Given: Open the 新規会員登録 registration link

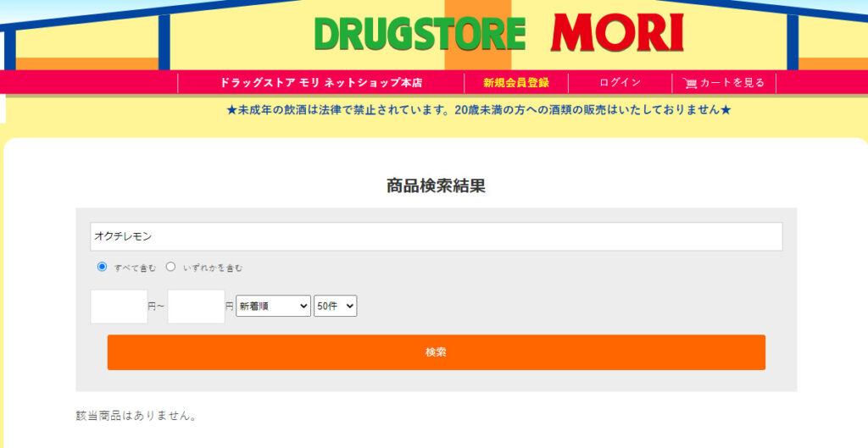Looking at the screenshot, I should tap(516, 83).
